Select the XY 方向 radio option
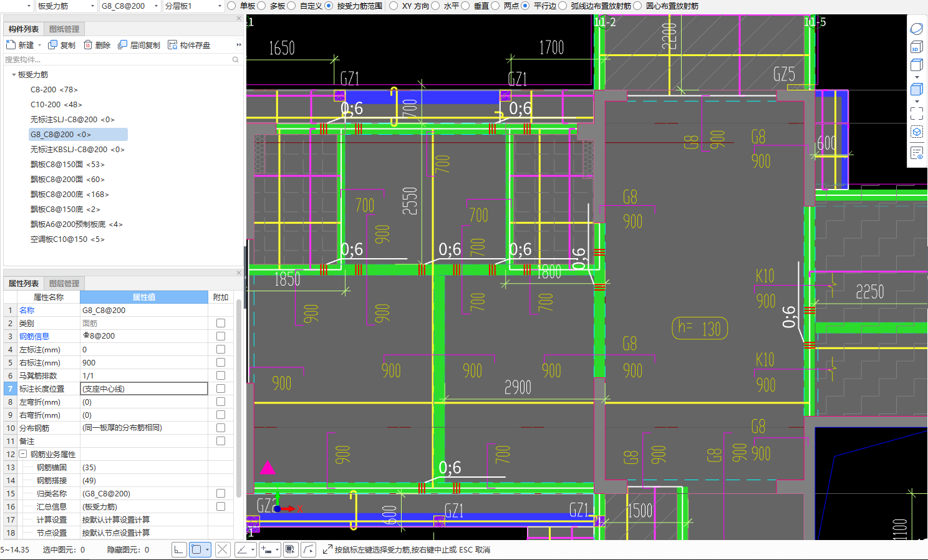The image size is (928, 560). pos(394,6)
